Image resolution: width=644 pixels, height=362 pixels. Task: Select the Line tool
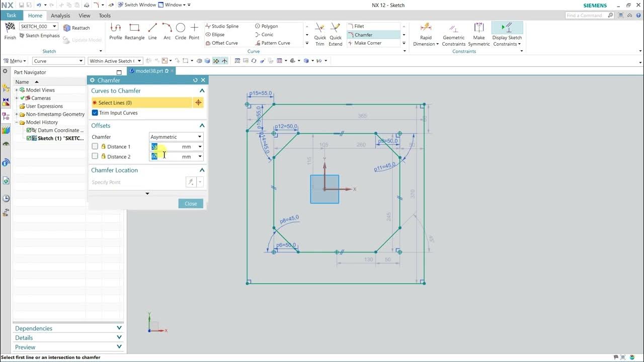(152, 31)
